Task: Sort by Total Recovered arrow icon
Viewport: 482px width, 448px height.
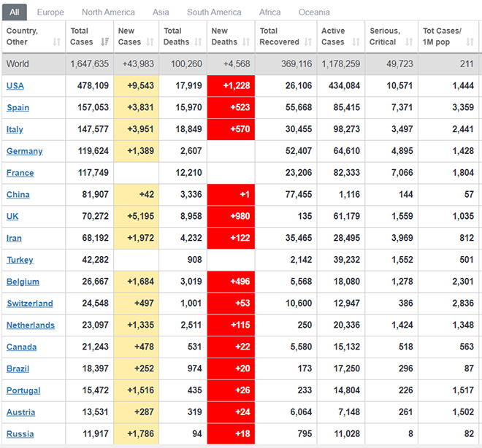Action: click(x=308, y=42)
